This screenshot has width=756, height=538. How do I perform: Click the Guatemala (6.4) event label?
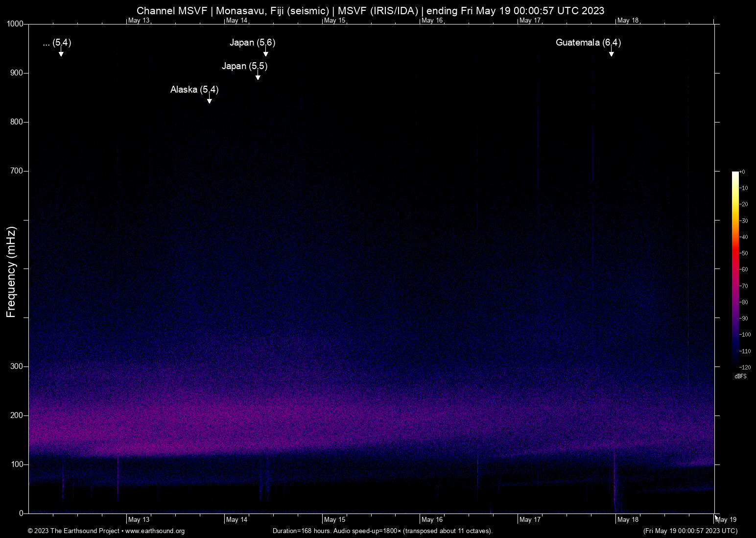click(x=588, y=43)
